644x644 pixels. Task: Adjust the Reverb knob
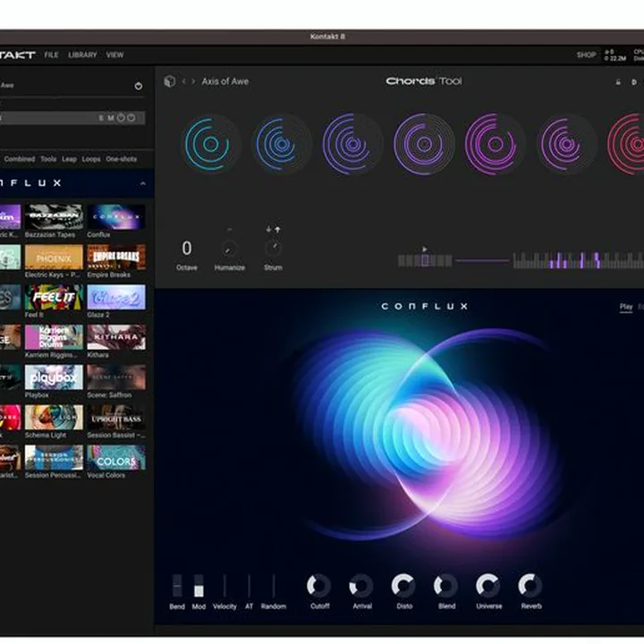(x=530, y=585)
